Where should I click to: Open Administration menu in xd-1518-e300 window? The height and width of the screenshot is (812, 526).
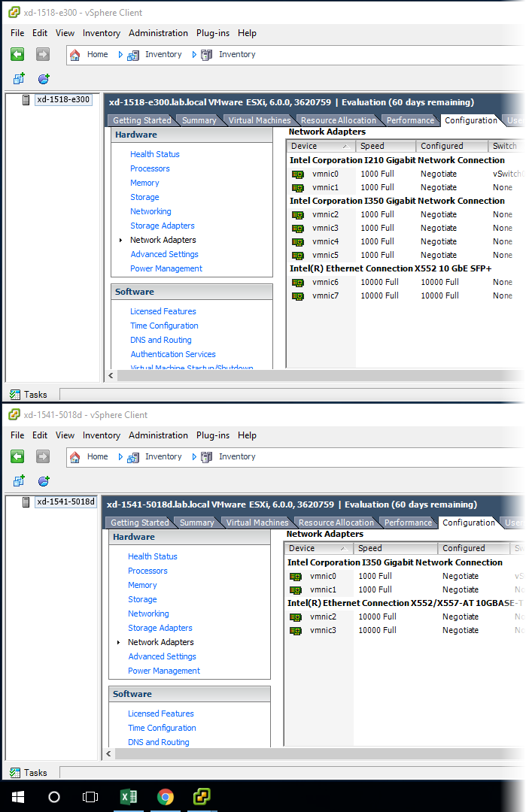click(x=158, y=33)
